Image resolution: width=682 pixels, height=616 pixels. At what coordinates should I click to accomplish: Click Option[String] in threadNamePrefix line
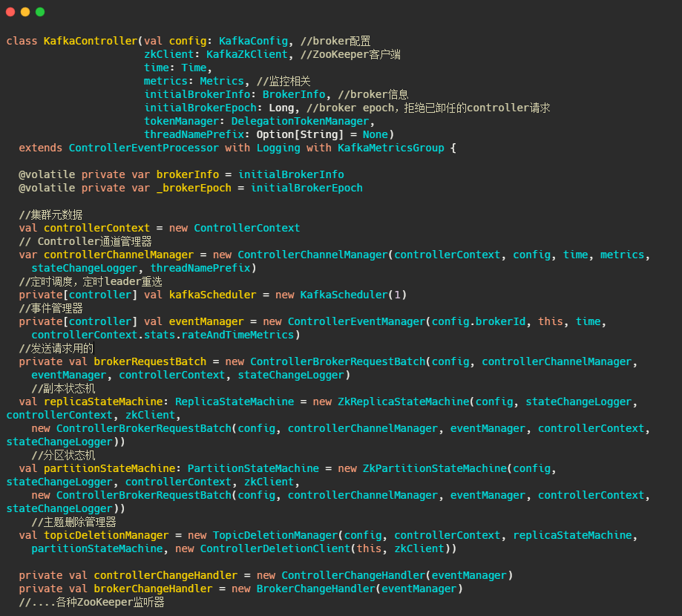tap(300, 134)
